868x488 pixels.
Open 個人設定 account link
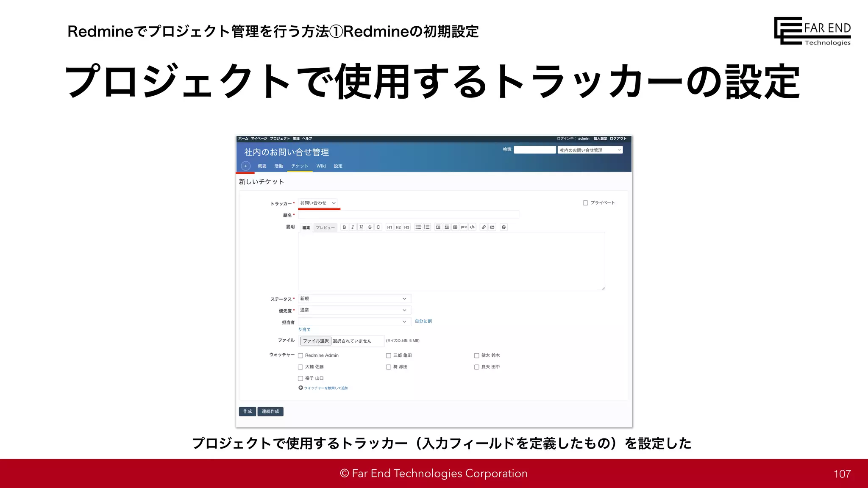(x=600, y=139)
